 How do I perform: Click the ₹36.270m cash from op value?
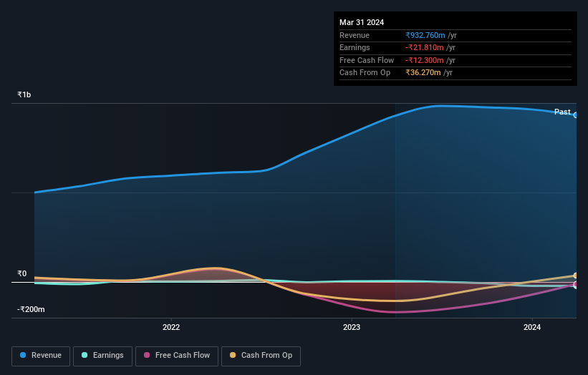[x=423, y=73]
